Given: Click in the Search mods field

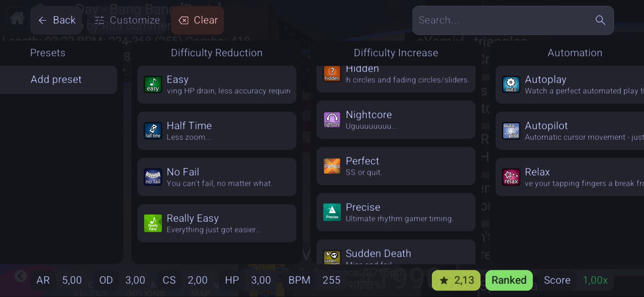Looking at the screenshot, I should tap(501, 20).
